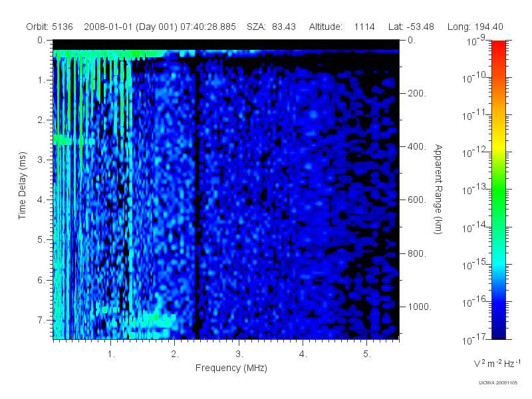Screen dimensions: 532x399
Task: Click the 'Lat: -53.48' value
Action: tap(411, 27)
